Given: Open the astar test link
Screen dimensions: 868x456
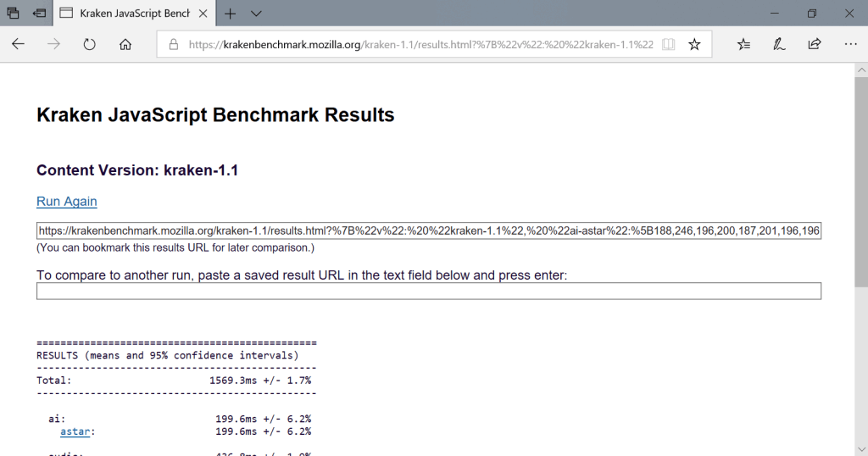Looking at the screenshot, I should coord(75,431).
